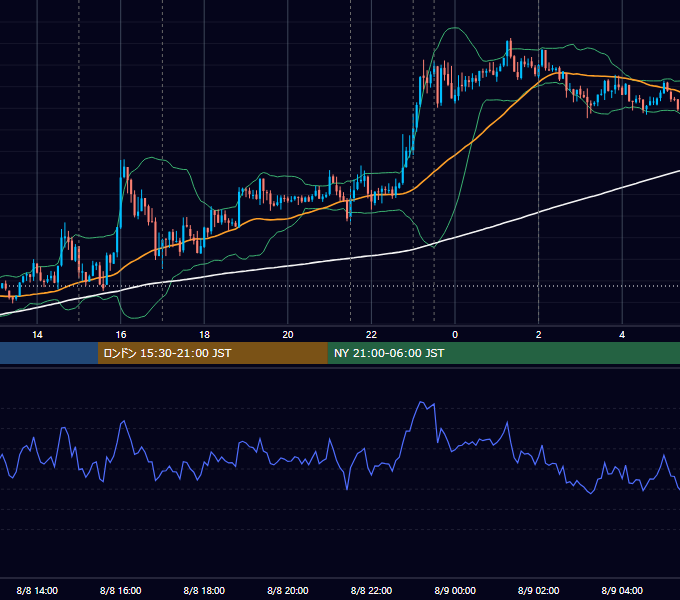Click the '16' hour label on chart axis

click(121, 335)
